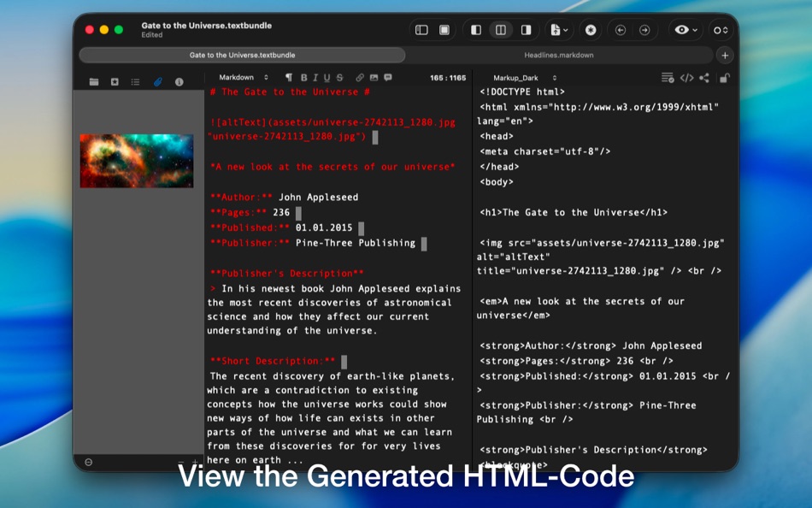Click the full-screen window mode icon

click(x=444, y=30)
